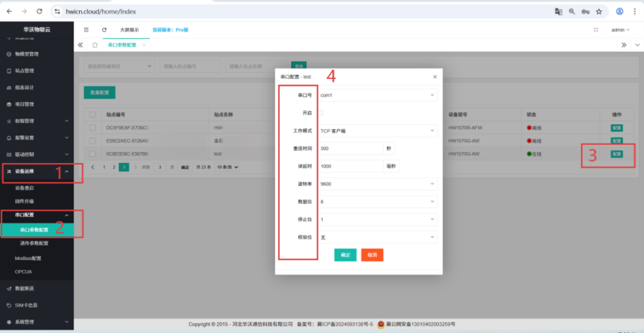Open the 停止位 1 dropdown

click(377, 219)
